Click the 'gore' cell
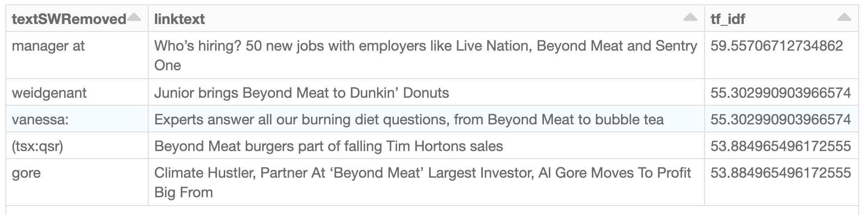This screenshot has height=215, width=868. (x=26, y=173)
